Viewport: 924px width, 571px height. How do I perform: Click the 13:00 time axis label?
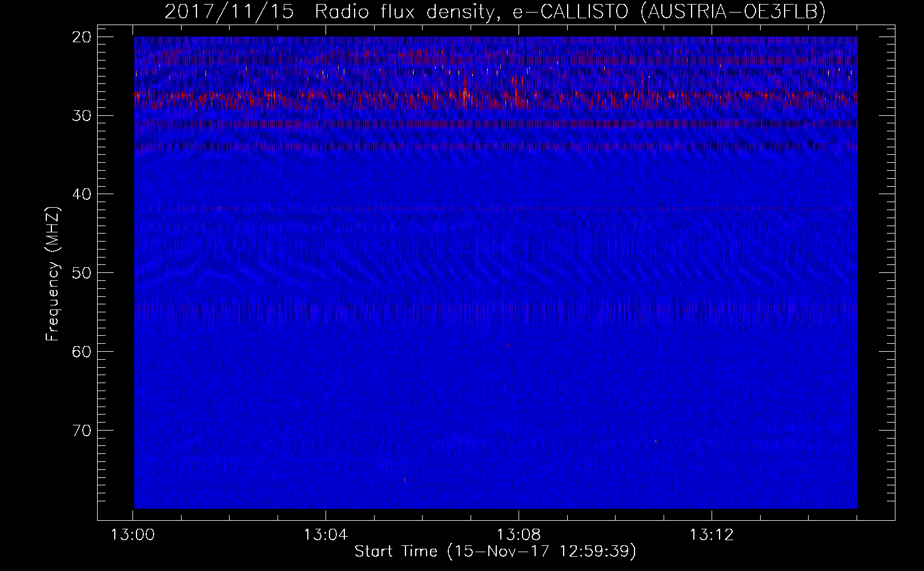133,535
